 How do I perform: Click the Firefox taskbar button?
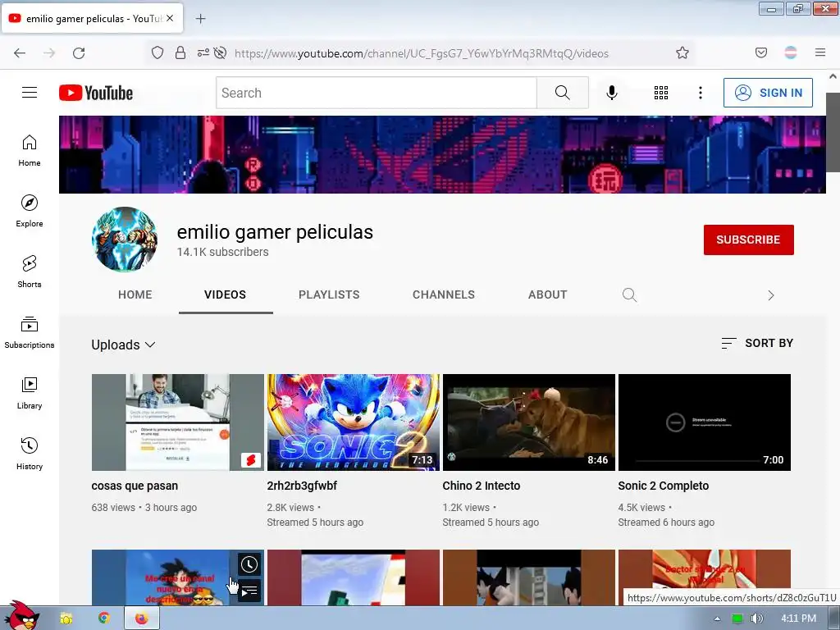141,619
